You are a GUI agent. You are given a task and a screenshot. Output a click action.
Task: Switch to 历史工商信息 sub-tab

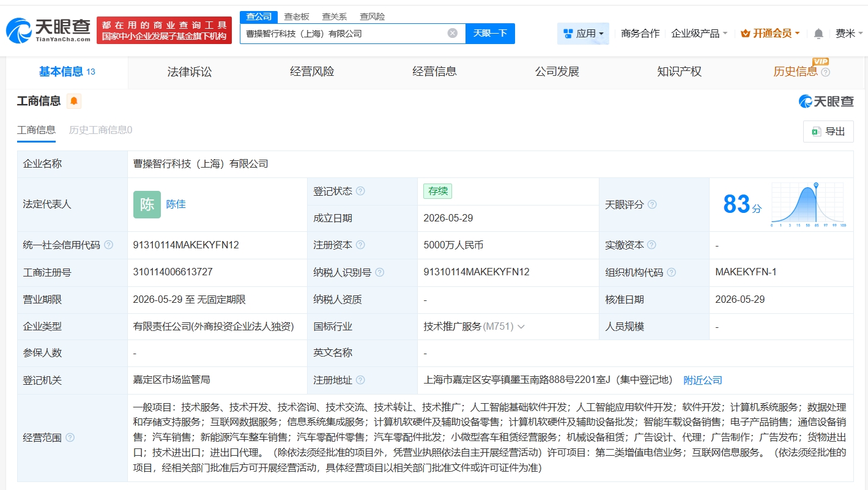pos(100,130)
